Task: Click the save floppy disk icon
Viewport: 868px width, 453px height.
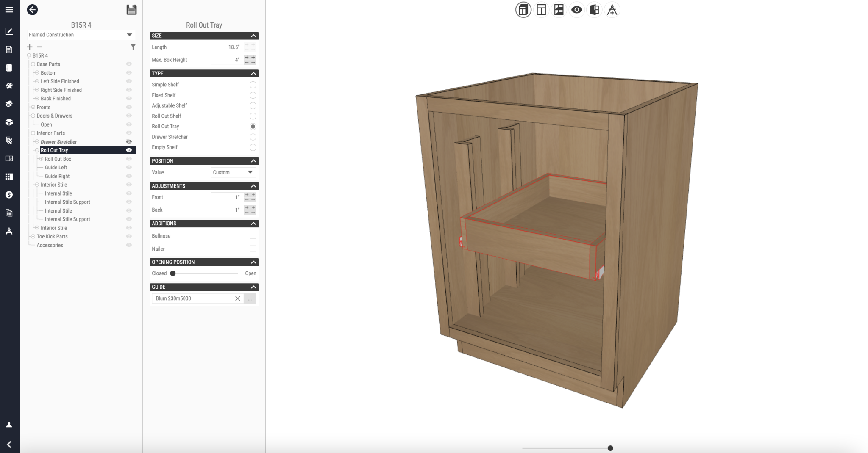Action: pos(131,10)
